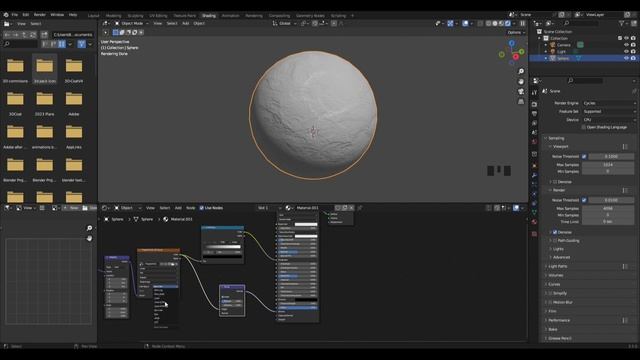Viewport: 640px width, 360px height.
Task: Click the blue Z axis on navigation gizmo
Action: 511,43
